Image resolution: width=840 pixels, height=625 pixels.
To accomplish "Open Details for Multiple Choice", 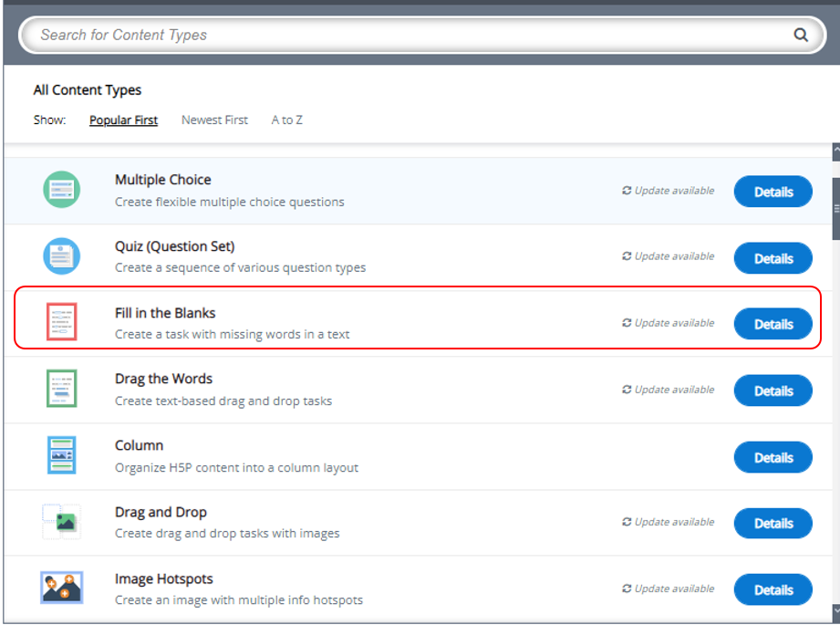I will pyautogui.click(x=773, y=192).
